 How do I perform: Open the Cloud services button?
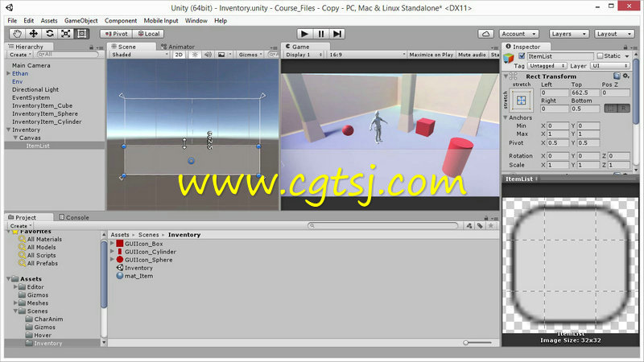(x=485, y=34)
